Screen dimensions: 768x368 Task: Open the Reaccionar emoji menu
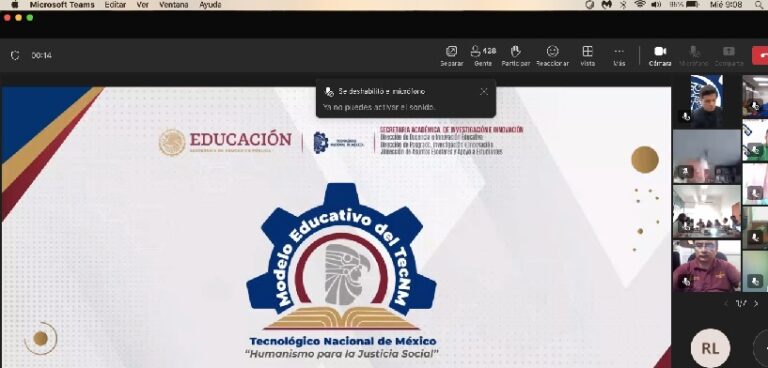tap(552, 56)
